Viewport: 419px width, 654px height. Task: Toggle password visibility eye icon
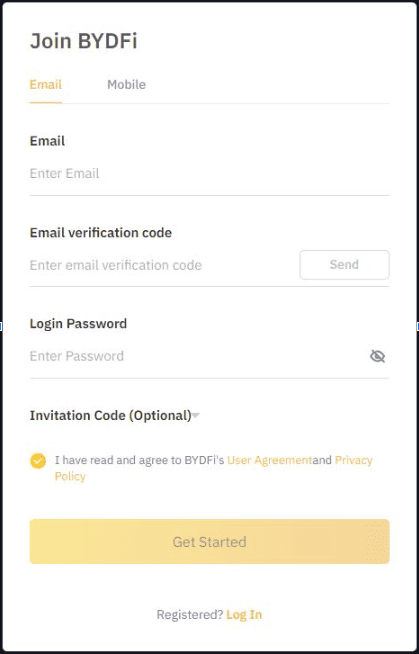377,356
